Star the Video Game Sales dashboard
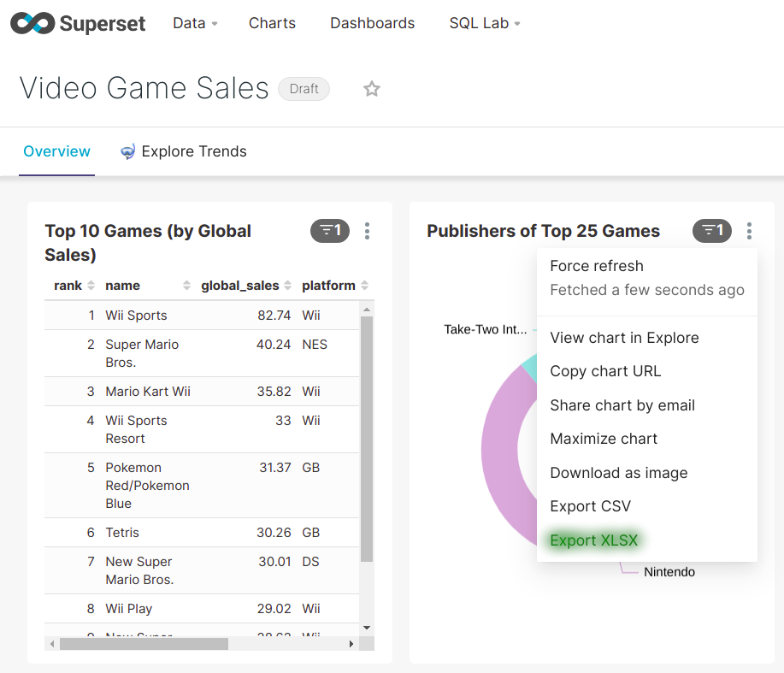Screen dimensions: 784x673 371,88
